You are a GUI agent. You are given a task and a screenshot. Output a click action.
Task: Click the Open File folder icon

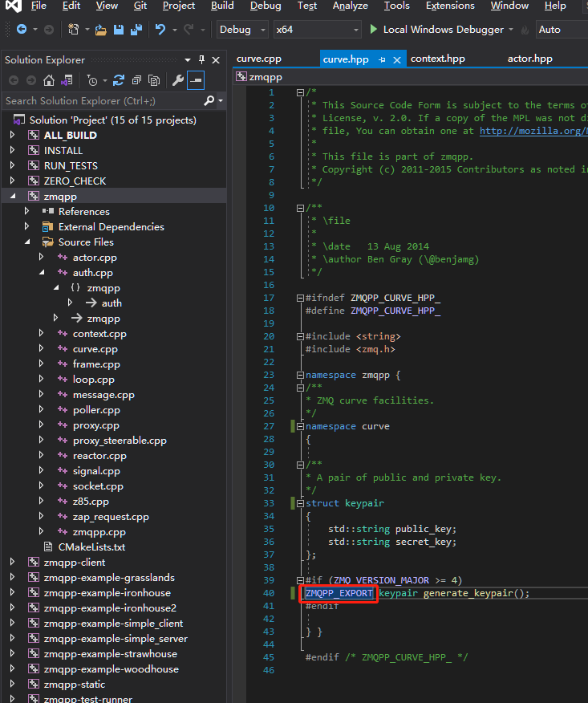100,30
